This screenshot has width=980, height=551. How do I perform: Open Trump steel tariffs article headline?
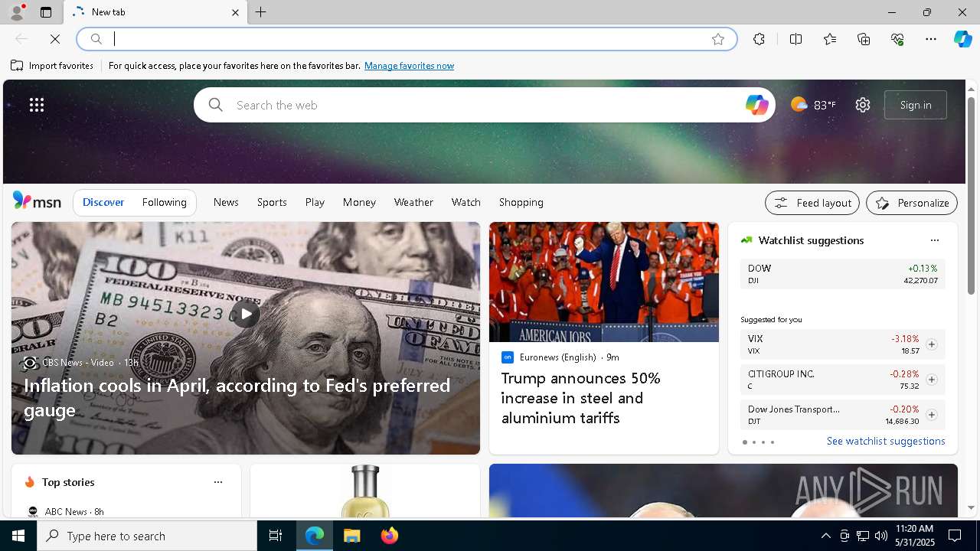pos(581,398)
